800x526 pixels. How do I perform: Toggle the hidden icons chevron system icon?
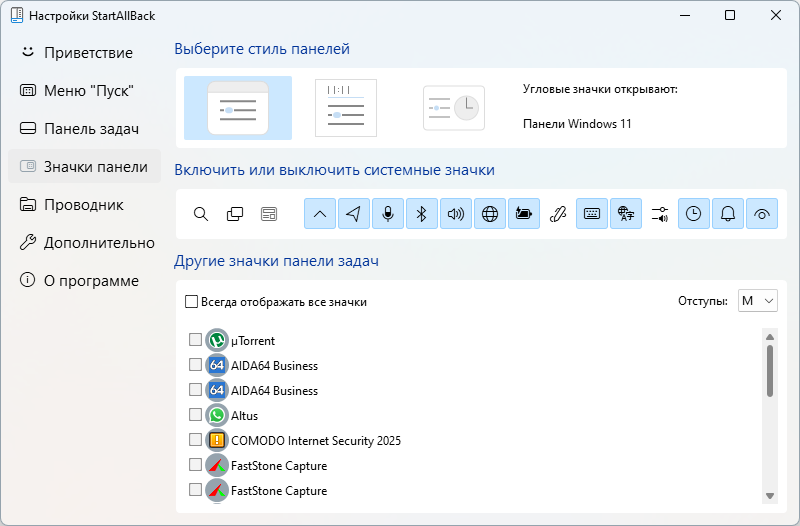tap(320, 214)
